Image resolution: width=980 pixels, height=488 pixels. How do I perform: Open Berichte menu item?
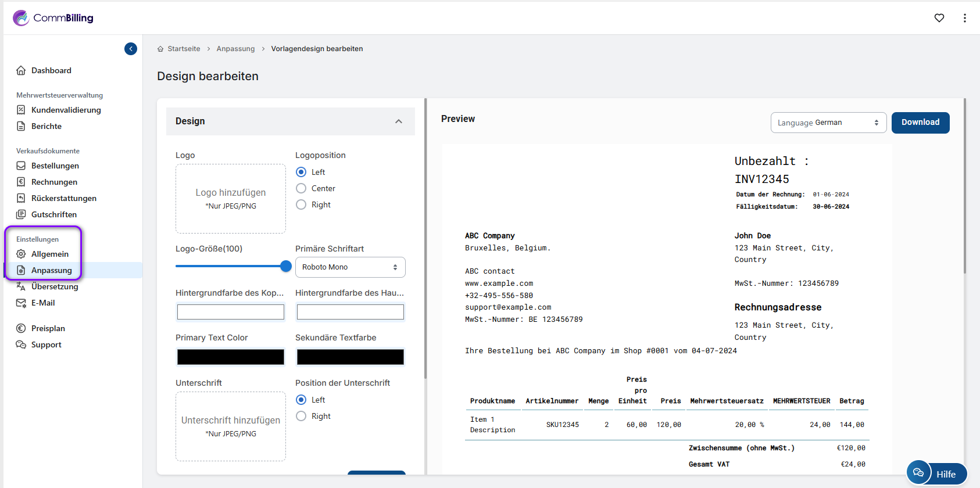(47, 126)
